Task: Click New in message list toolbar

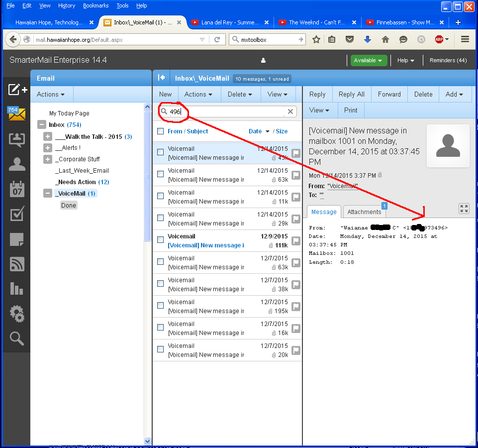Action: [165, 94]
